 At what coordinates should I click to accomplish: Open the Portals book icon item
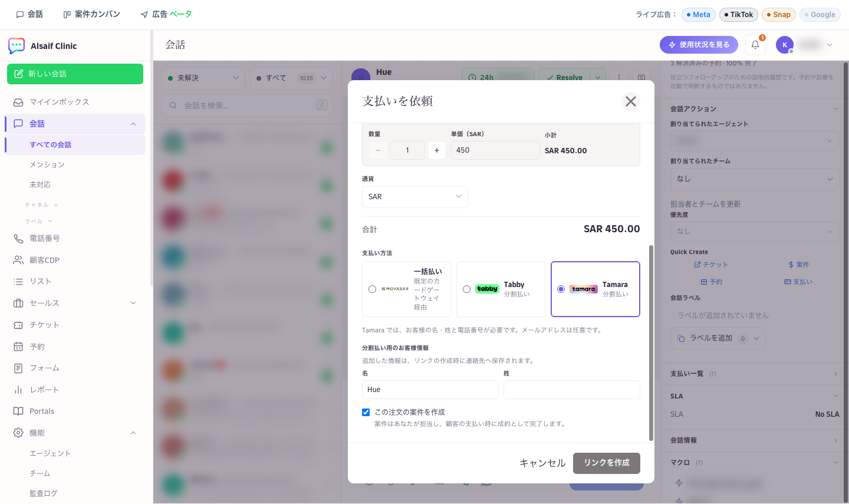pyautogui.click(x=75, y=411)
